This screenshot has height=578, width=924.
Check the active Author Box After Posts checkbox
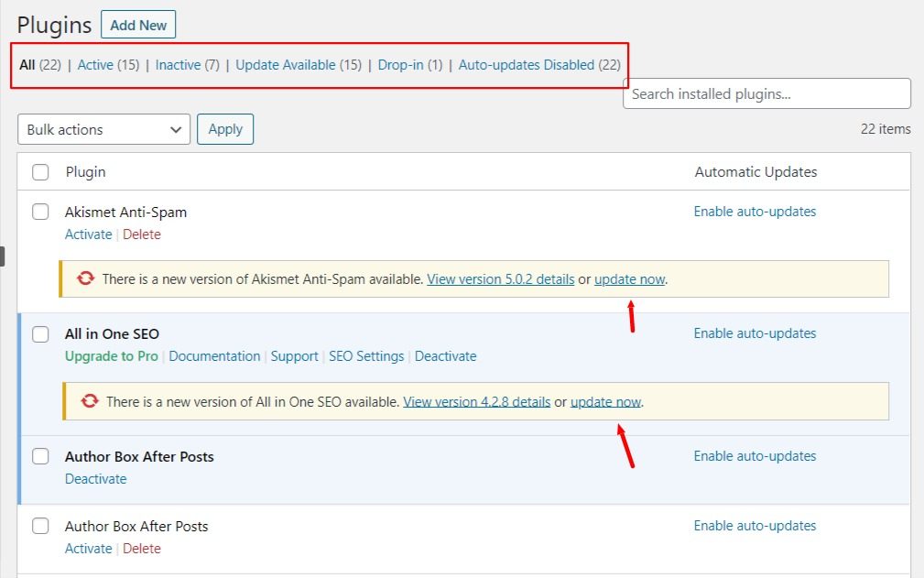point(40,456)
